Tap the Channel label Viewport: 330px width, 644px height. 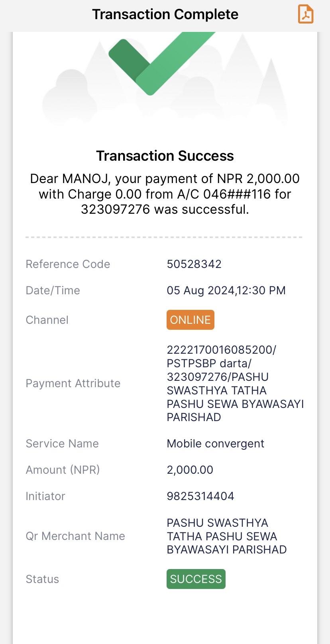click(x=47, y=320)
